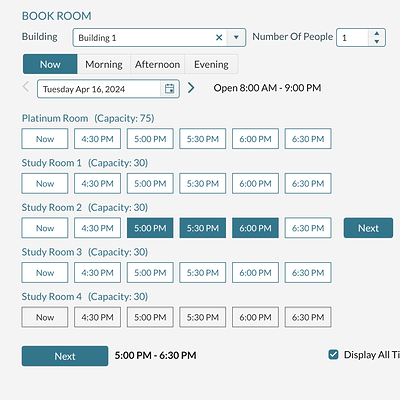This screenshot has height=400, width=400.
Task: Click the Next button beside Study Room 2
Action: [x=368, y=228]
